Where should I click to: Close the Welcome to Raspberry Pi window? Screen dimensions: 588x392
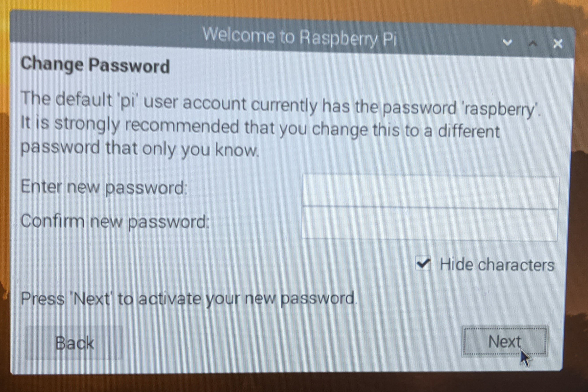tap(557, 44)
